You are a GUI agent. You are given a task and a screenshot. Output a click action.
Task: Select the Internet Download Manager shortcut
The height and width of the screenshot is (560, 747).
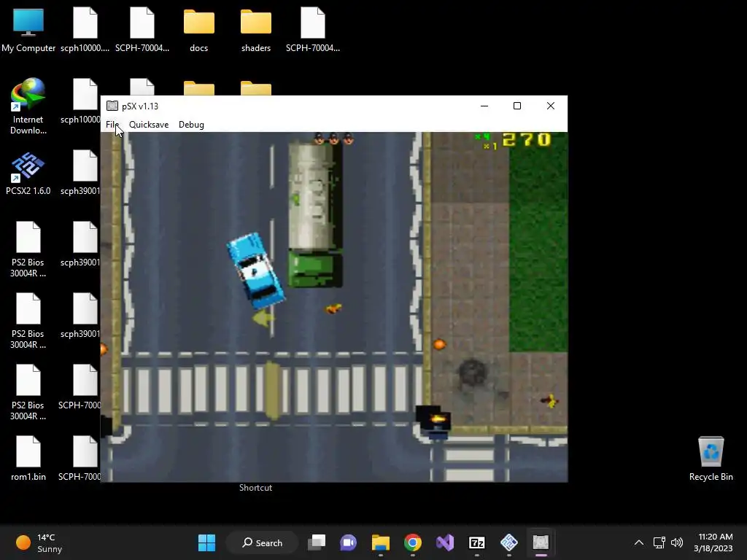pos(28,106)
